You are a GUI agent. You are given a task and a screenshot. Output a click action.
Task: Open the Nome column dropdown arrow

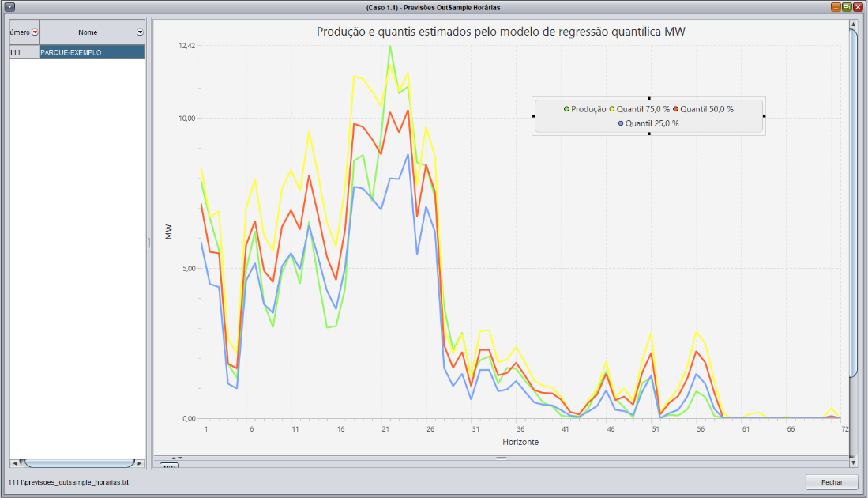(x=140, y=32)
